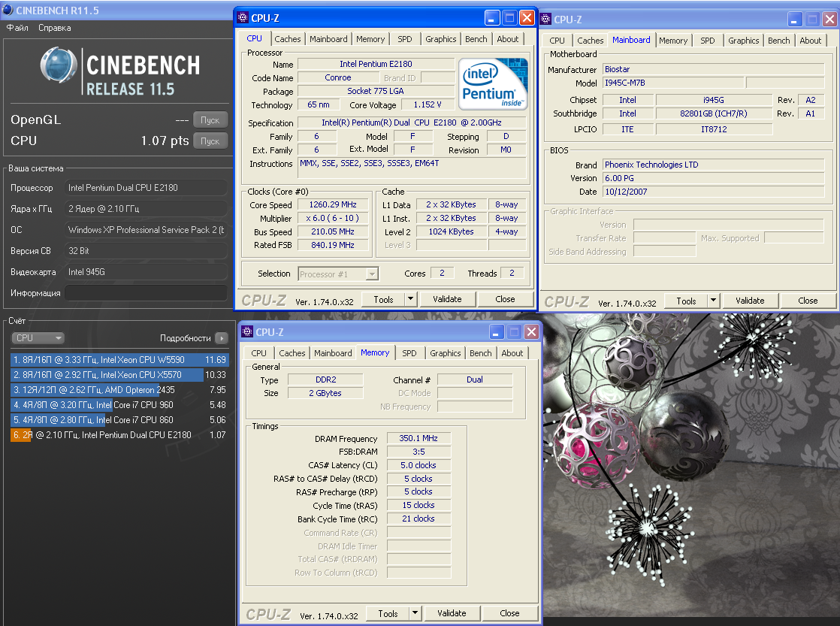Click the FSB:DRAM ratio 3:5 value
Screen dimensions: 840x626
(418, 452)
